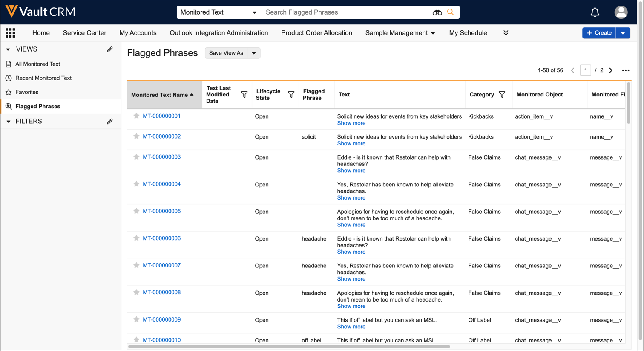The height and width of the screenshot is (351, 644).
Task: Click the Search Flagged Phrases field
Action: point(345,12)
